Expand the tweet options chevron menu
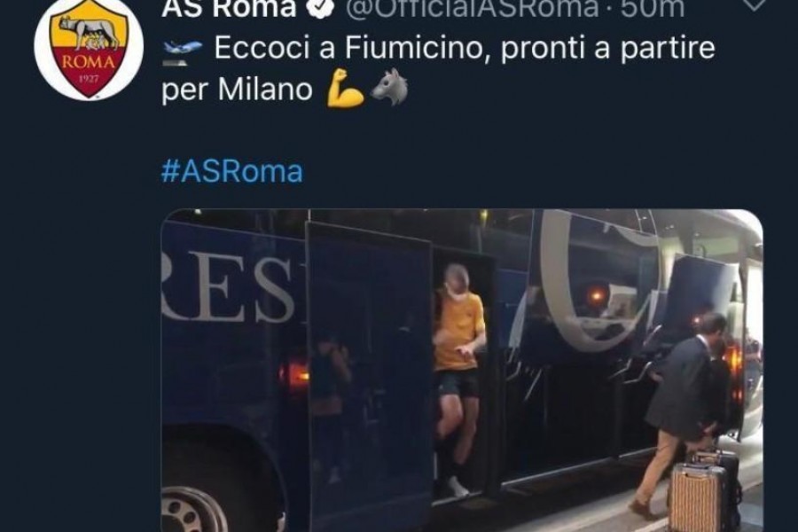 tap(754, 4)
